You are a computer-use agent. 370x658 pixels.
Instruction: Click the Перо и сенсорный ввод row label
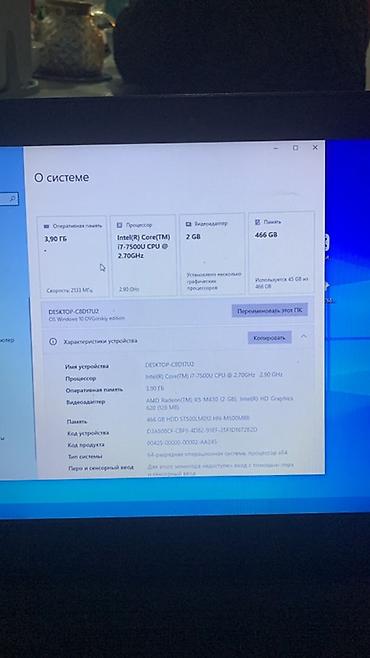click(101, 468)
